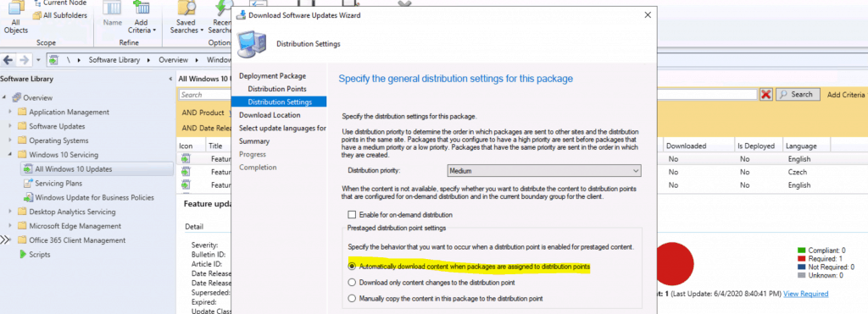Screen dimensions: 868x314
Task: Select the Application Management folder icon
Action: (22, 113)
